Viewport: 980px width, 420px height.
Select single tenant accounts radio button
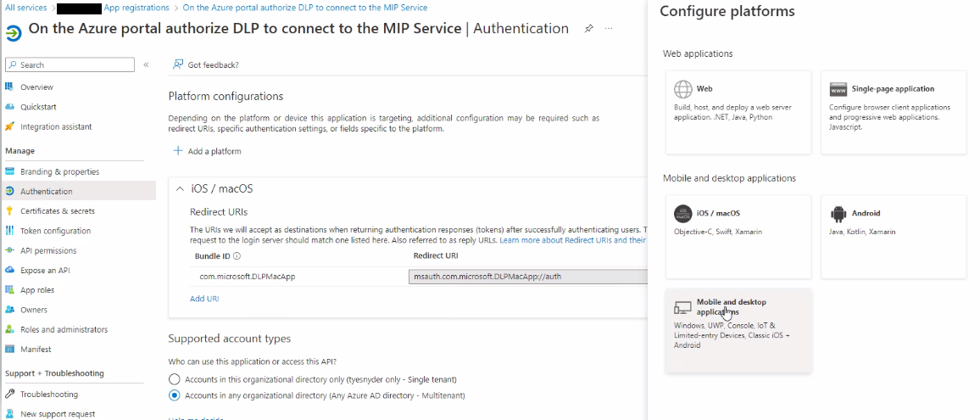[175, 379]
